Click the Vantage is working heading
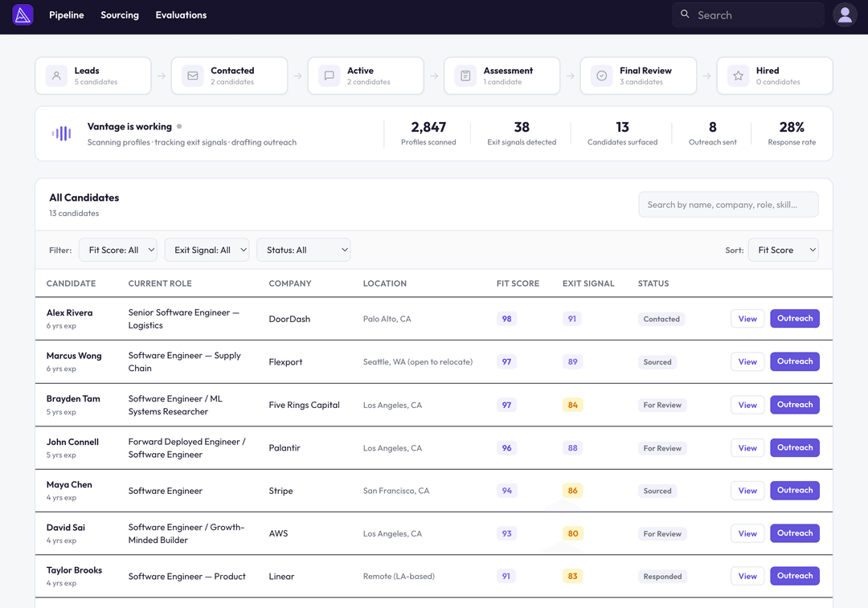Viewport: 868px width, 608px height. [129, 127]
